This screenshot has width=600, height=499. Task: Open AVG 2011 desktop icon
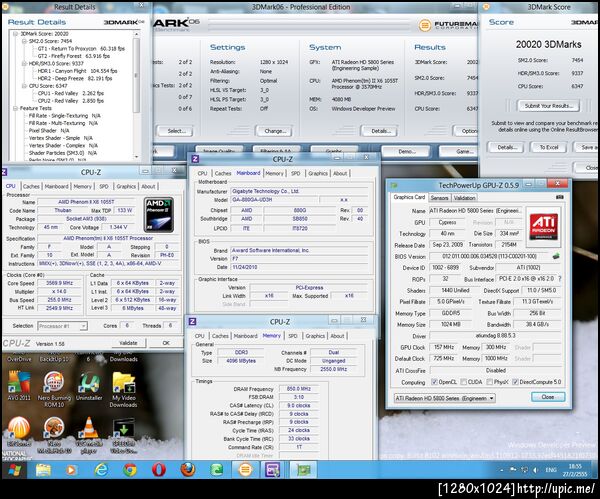[19, 381]
